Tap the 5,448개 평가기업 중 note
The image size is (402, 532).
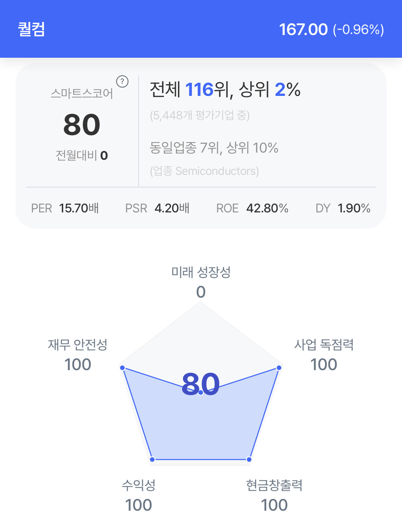pos(200,116)
